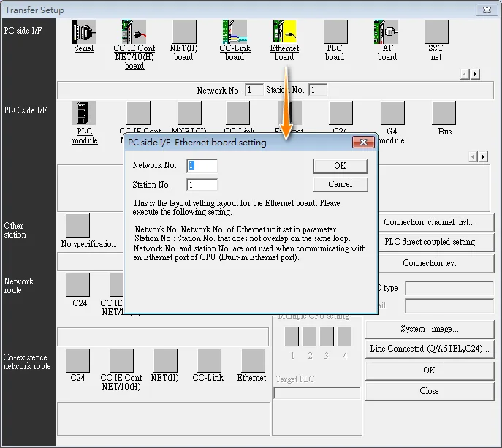Click the Station No. field in dialog

[202, 185]
